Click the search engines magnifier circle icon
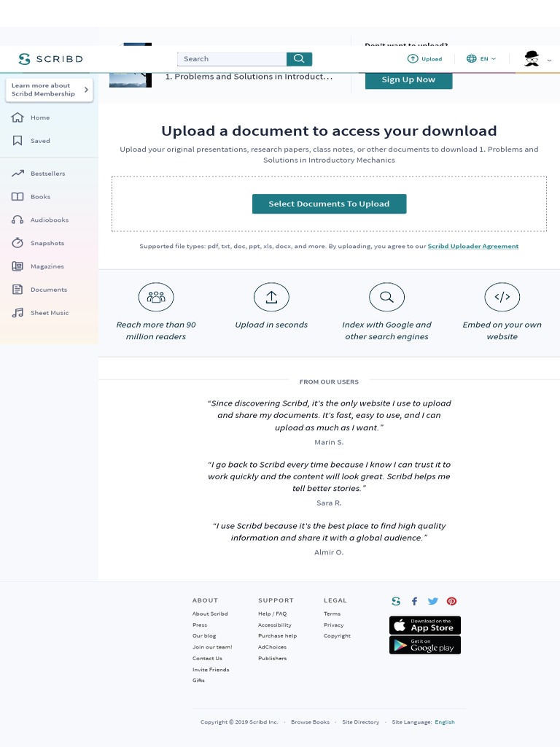This screenshot has width=560, height=747. (386, 297)
